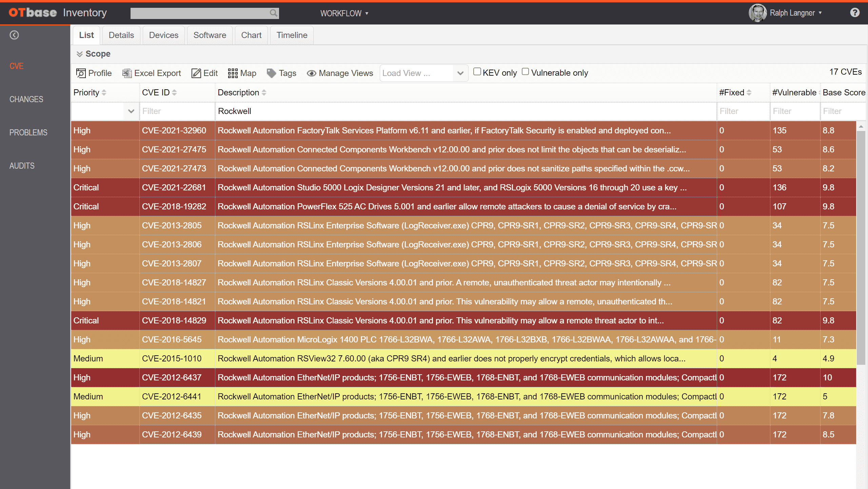Switch to the Devices tab
Screen dimensions: 868x489
163,35
